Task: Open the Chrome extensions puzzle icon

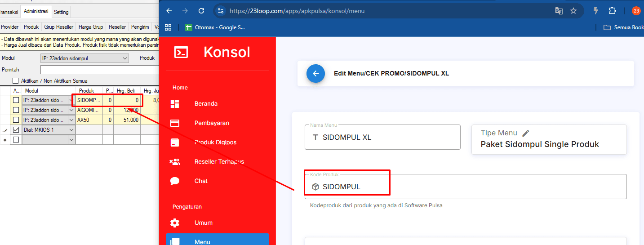Action: [612, 11]
